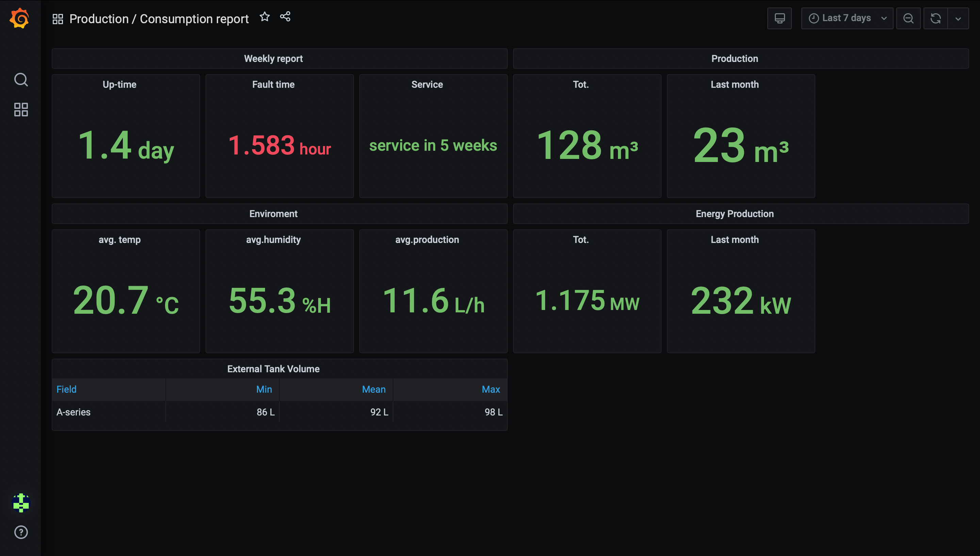Screen dimensions: 980x556
Task: Open the avg.production panel title menu
Action: 427,240
